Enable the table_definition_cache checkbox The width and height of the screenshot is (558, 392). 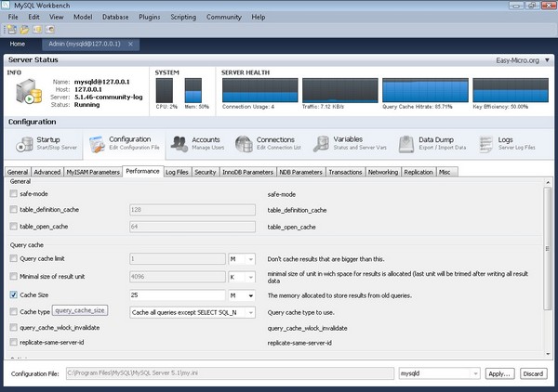click(14, 210)
